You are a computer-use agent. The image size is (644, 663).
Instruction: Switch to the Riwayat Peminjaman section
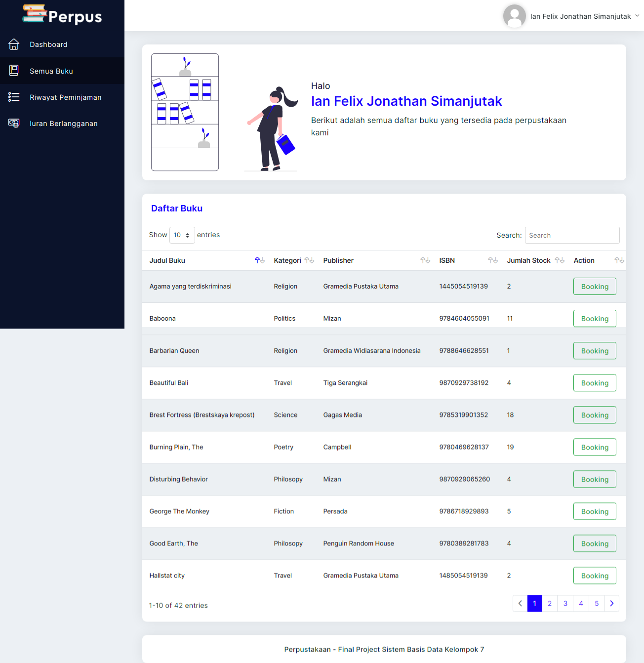65,97
